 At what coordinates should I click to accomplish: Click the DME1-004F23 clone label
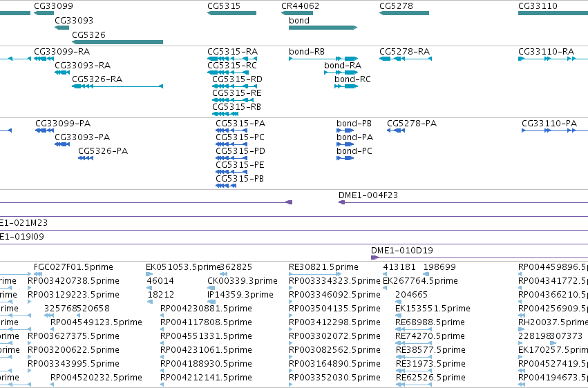pos(368,195)
